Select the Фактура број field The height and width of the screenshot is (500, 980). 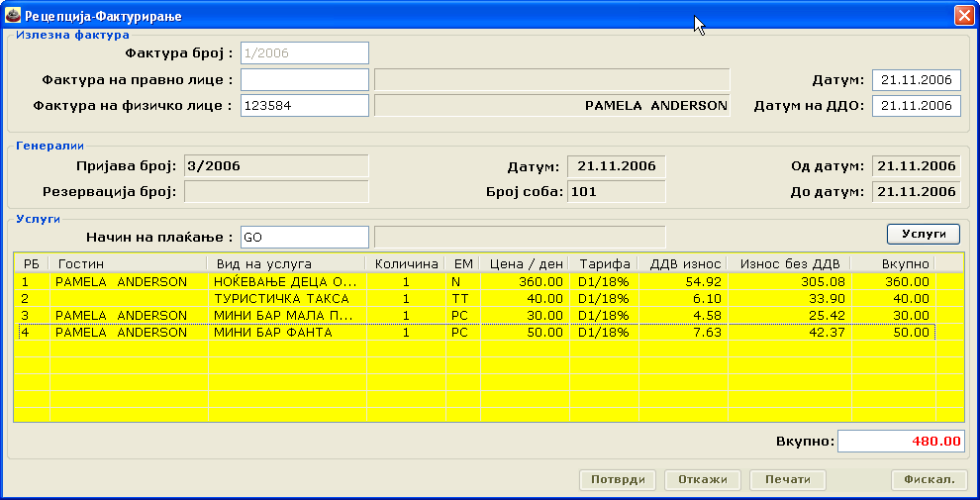point(304,53)
